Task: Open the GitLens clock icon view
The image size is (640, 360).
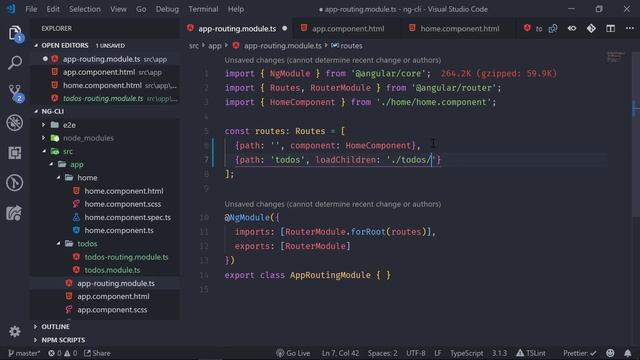Action: [15, 182]
